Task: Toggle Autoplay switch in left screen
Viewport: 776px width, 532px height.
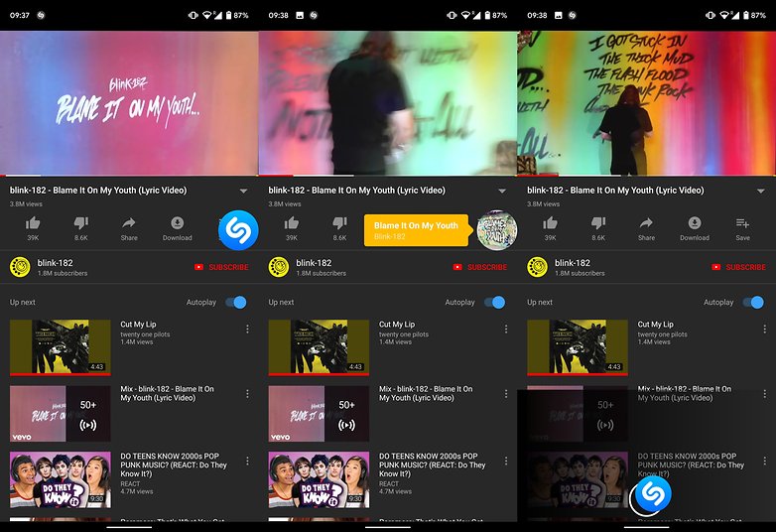Action: pos(236,303)
